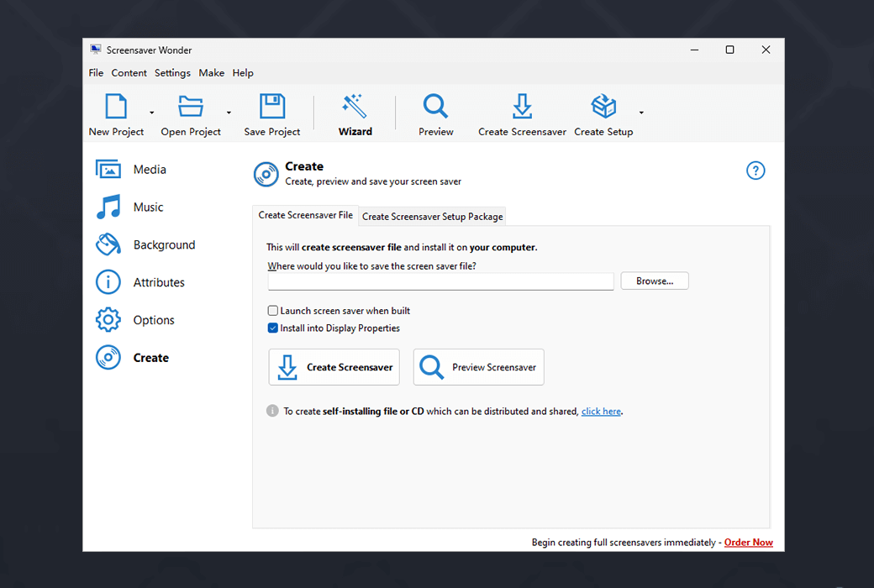Screen dimensions: 874x588
Task: Uncheck Install into Display Properties
Action: point(272,328)
